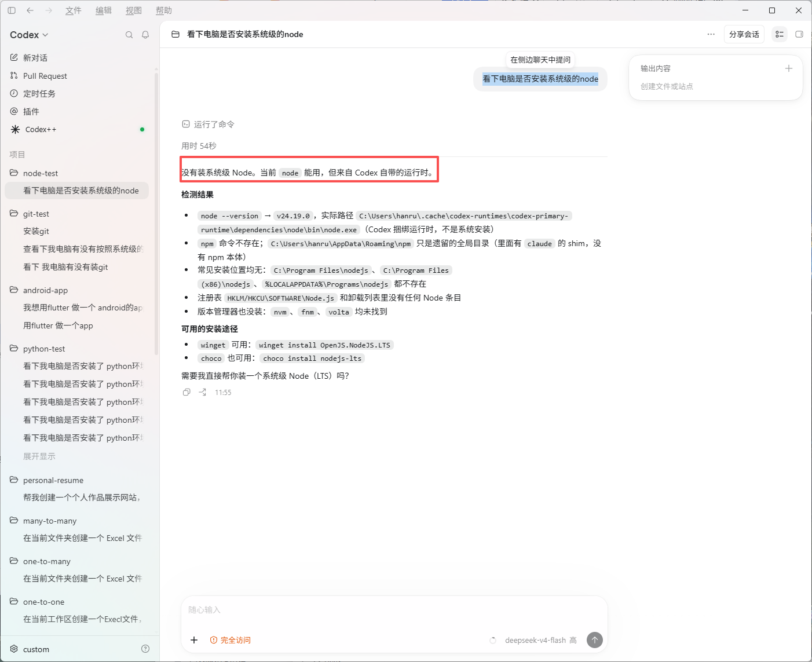Open the three-dot more options menu
The image size is (812, 662).
point(711,34)
